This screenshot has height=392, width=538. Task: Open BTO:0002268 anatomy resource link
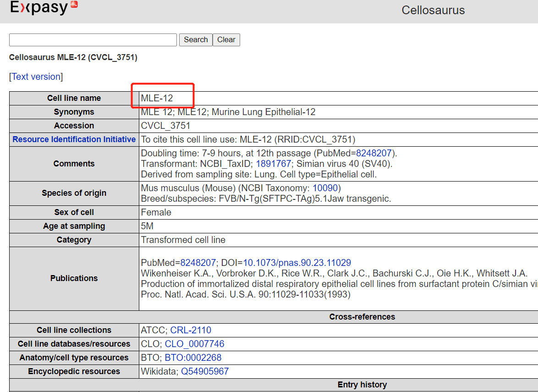[193, 358]
